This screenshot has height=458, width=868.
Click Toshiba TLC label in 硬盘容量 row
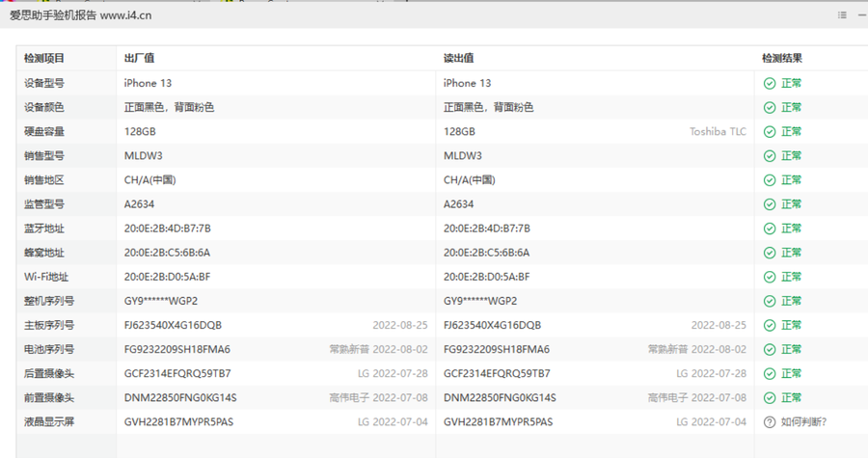[x=718, y=131]
